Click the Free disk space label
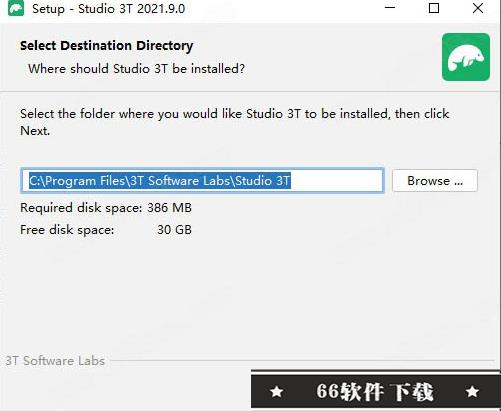Viewport: 501px width, 411px height. coord(67,230)
